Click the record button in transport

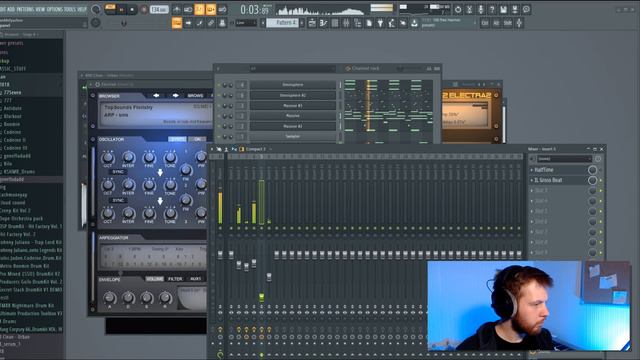(x=144, y=9)
